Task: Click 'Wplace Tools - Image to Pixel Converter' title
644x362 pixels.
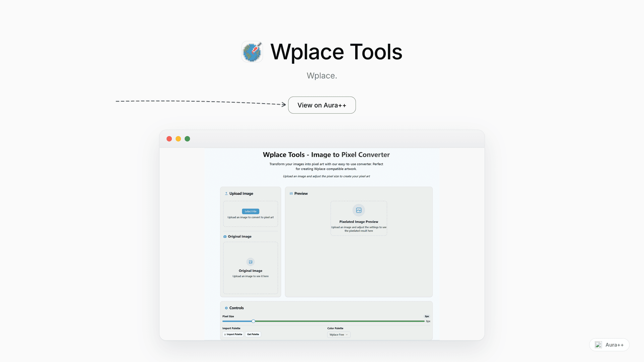Action: (326, 155)
